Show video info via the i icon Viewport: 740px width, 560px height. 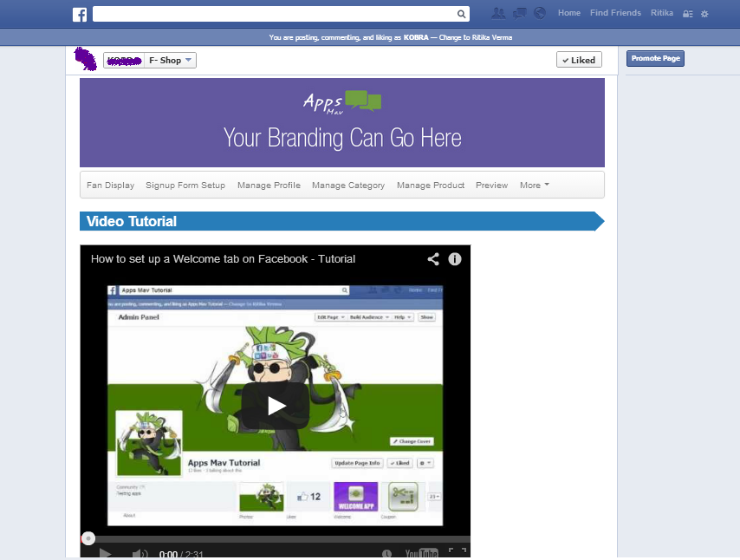pyautogui.click(x=454, y=258)
